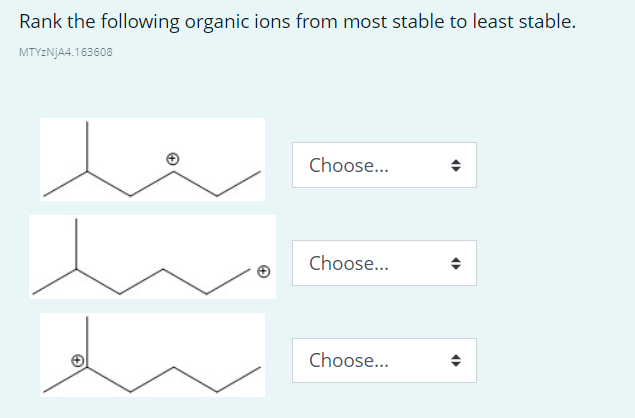This screenshot has width=635, height=418.
Task: Click the vertical methyl branch of the first molecule
Action: pyautogui.click(x=87, y=146)
